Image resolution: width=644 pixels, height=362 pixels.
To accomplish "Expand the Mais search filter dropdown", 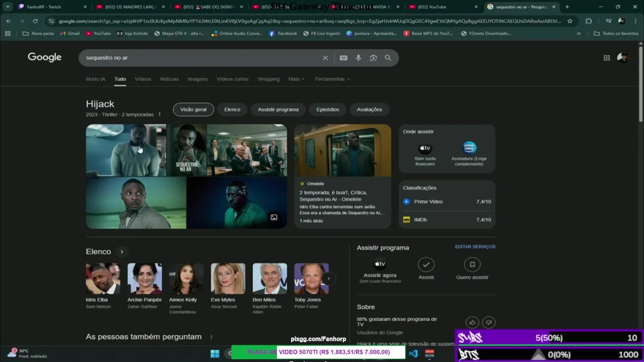I will pos(296,79).
